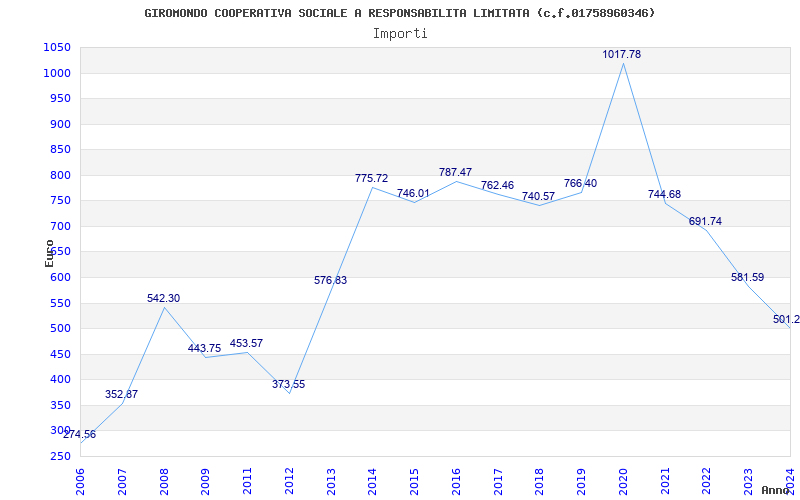Click the 750 y-axis tick label
Viewport: 800px width, 500px height.
click(x=61, y=201)
